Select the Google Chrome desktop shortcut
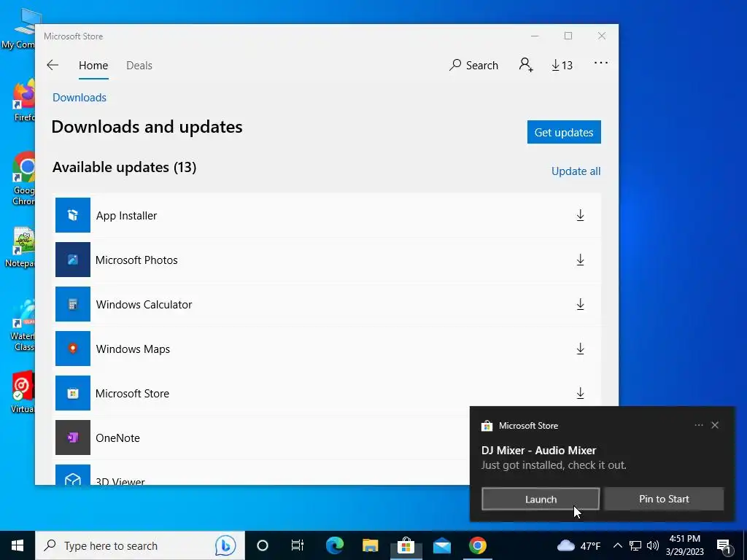747x560 pixels. click(x=23, y=179)
